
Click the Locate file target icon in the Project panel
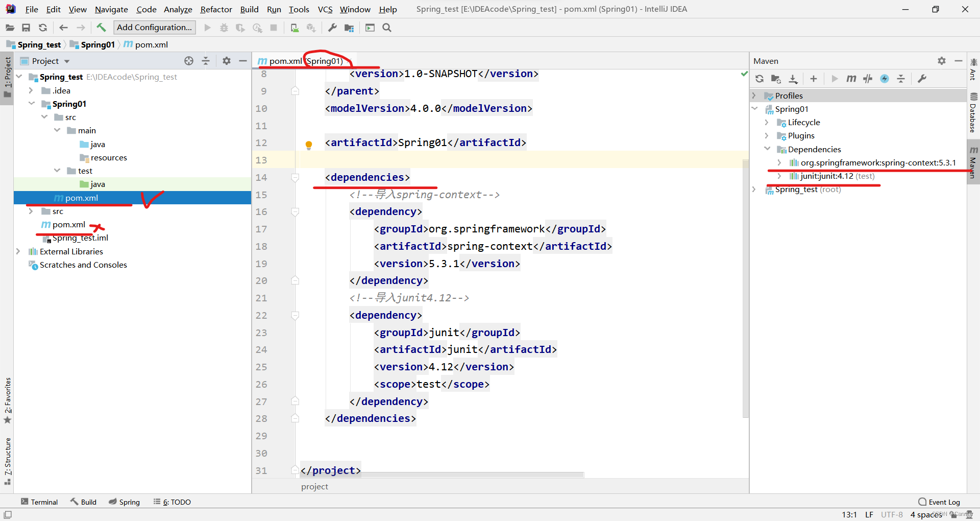(189, 61)
